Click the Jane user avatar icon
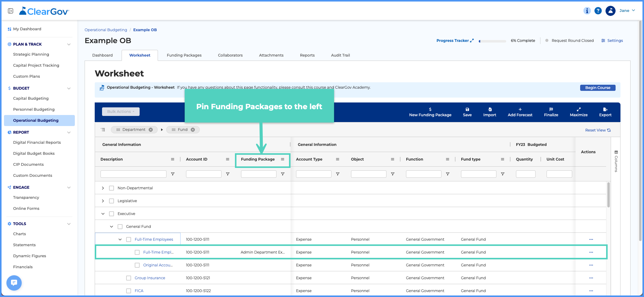The width and height of the screenshot is (644, 297). click(610, 11)
